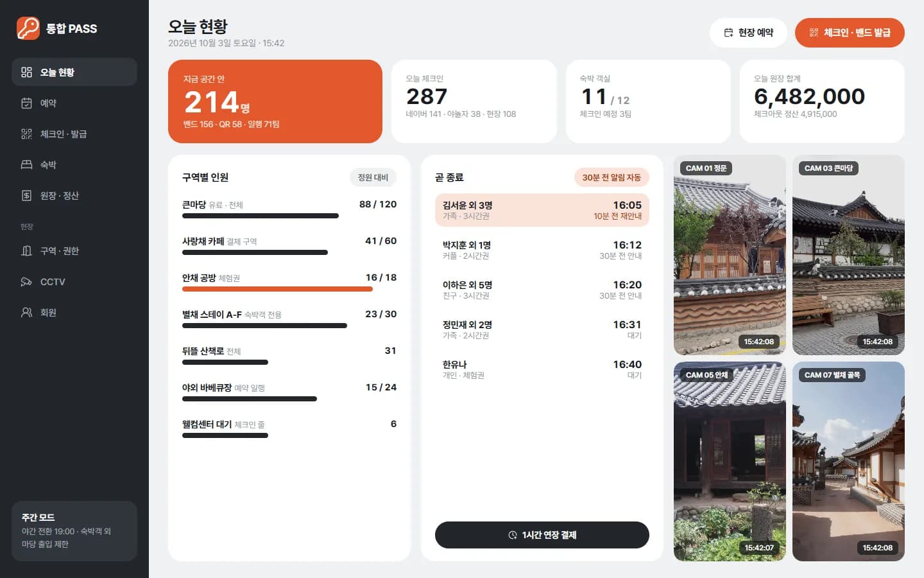Click the 체크아웃 정산 4,915,000 text
Screen dimensions: 924x578
(x=795, y=114)
